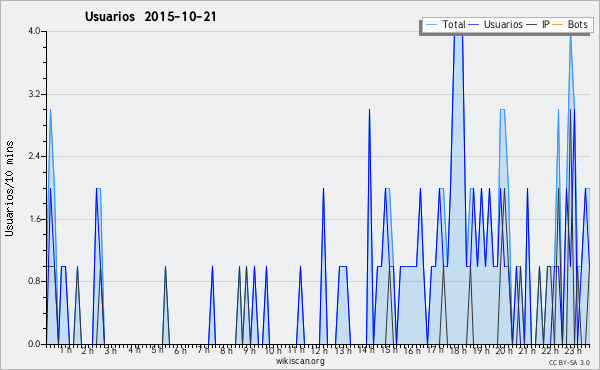Click the orange Bots legend line swatch

(558, 25)
